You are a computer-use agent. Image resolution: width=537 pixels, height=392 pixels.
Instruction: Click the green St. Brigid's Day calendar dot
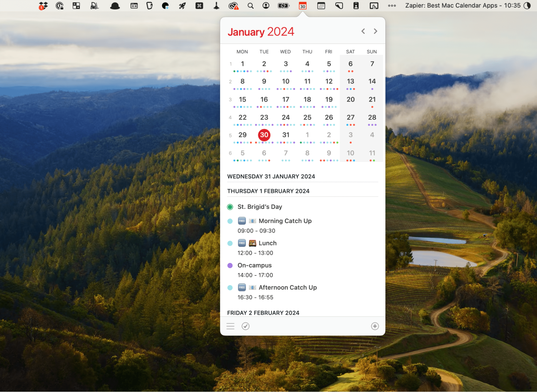coord(230,207)
